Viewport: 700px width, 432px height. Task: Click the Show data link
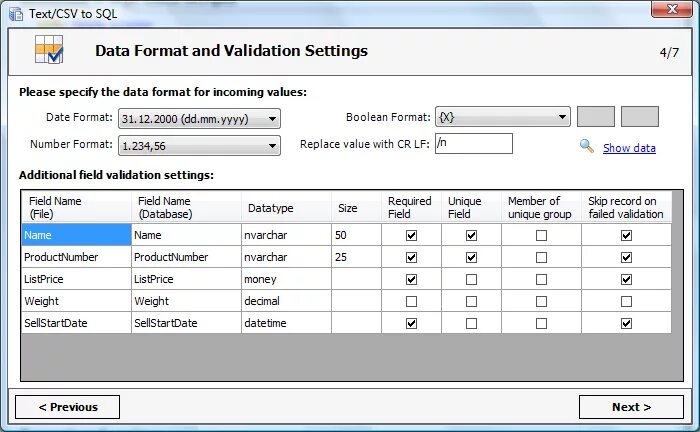pyautogui.click(x=629, y=148)
